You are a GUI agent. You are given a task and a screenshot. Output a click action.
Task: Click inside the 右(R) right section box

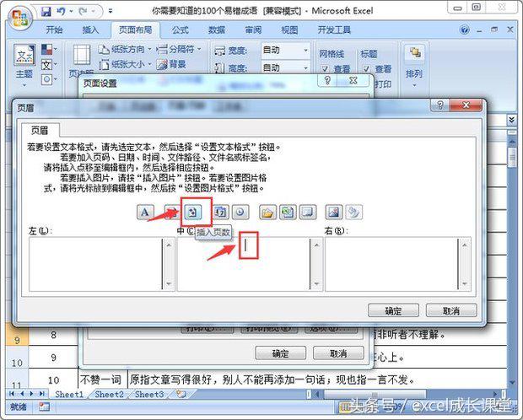tap(391, 264)
